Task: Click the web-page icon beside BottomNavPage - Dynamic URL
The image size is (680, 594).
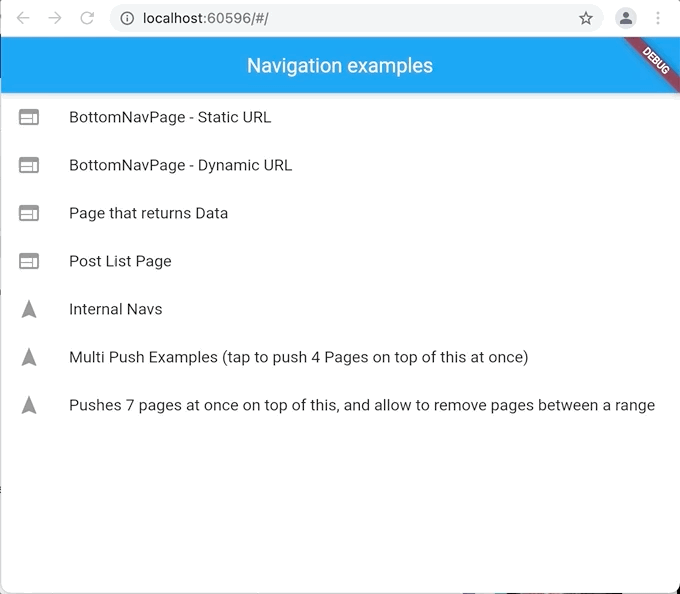Action: tap(29, 165)
